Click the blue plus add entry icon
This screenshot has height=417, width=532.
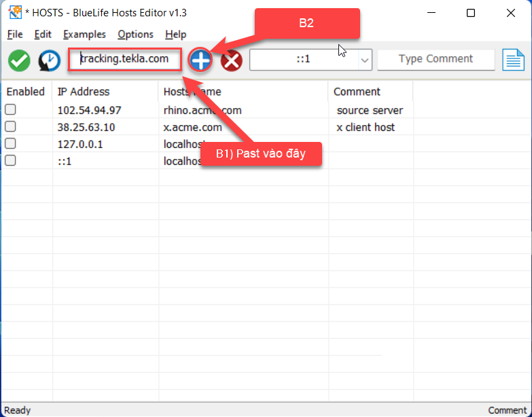(x=200, y=60)
